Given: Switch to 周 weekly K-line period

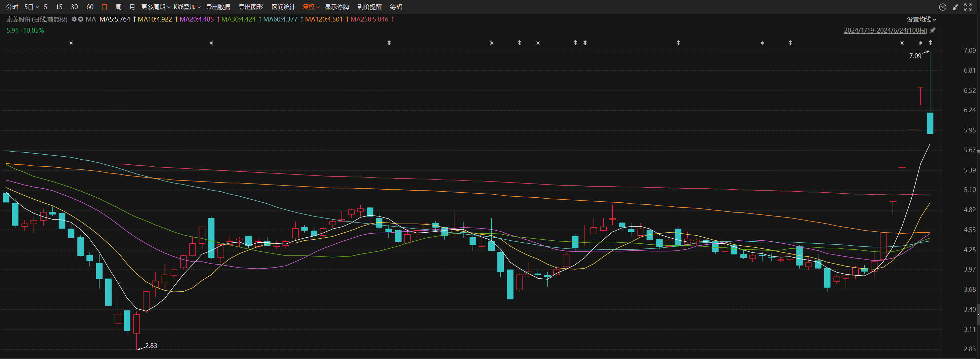Looking at the screenshot, I should [x=118, y=7].
